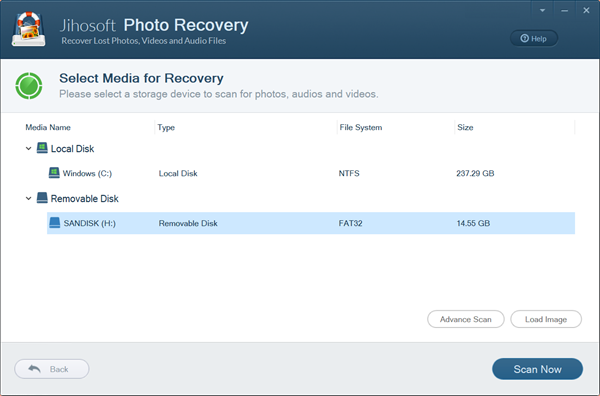Screen dimensions: 600x396
Task: Click the NTFS file system value
Action: 349,173
